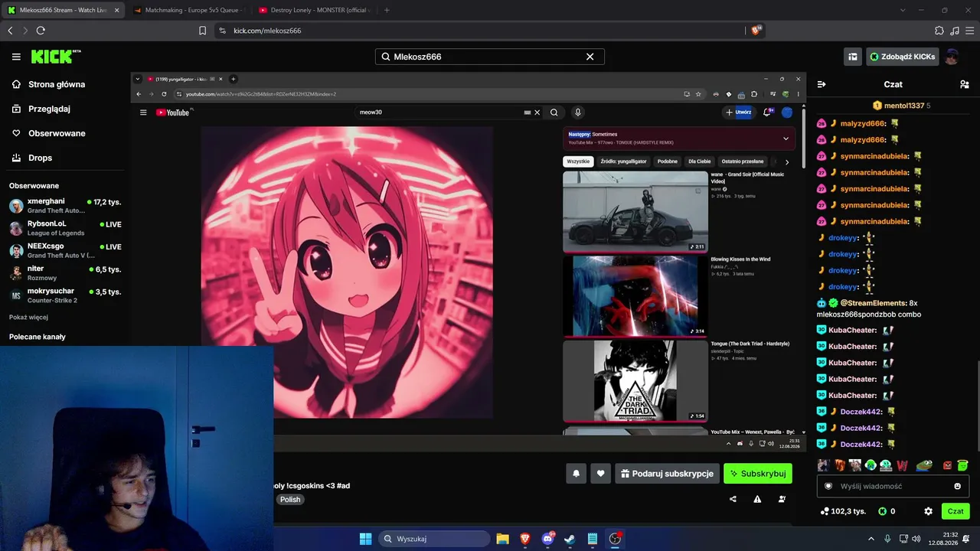This screenshot has width=980, height=551.
Task: Open the emote picker in chat box
Action: pyautogui.click(x=957, y=486)
